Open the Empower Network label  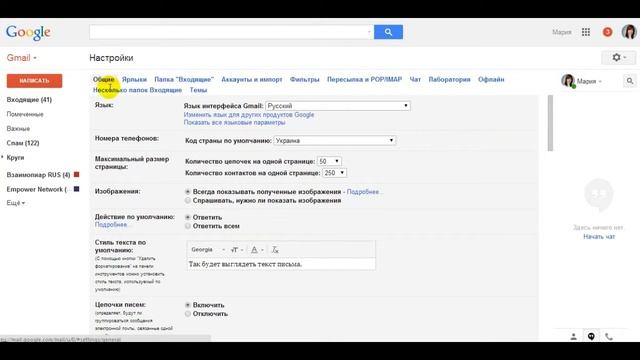(x=36, y=189)
